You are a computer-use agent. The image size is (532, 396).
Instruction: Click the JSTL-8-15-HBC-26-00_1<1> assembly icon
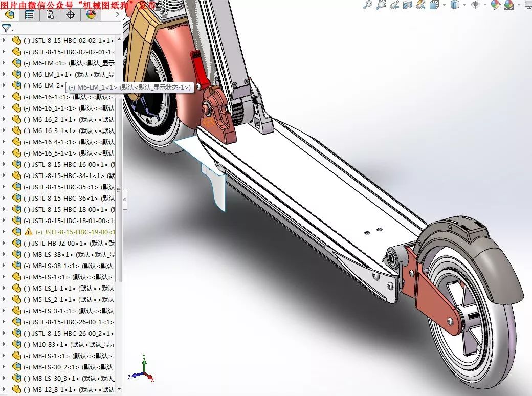[x=16, y=322]
